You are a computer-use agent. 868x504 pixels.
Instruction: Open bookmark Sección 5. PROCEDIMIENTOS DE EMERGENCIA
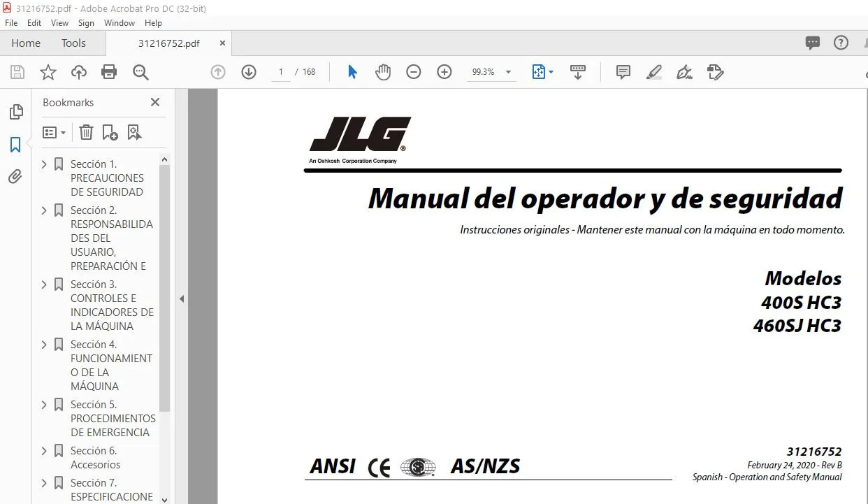tap(113, 419)
